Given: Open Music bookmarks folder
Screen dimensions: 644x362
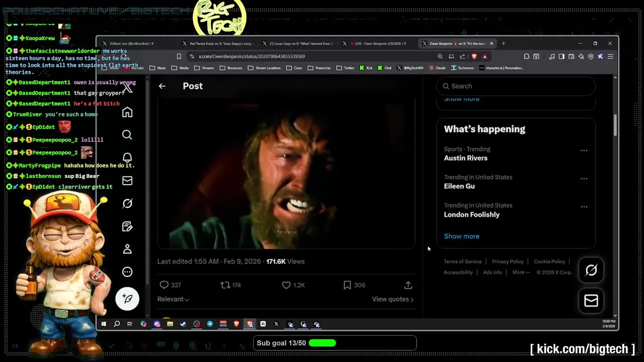Looking at the screenshot, I should (158, 68).
